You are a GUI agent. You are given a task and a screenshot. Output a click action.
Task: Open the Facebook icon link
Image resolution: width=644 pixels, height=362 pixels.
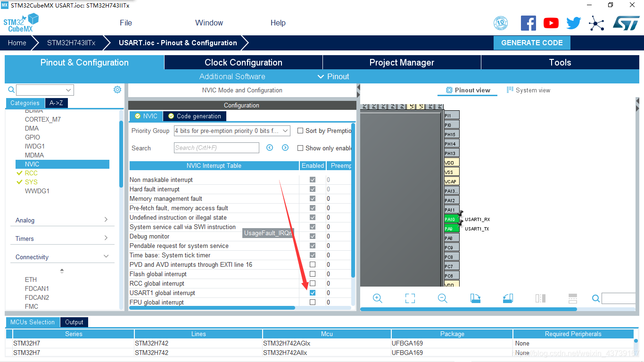[528, 23]
